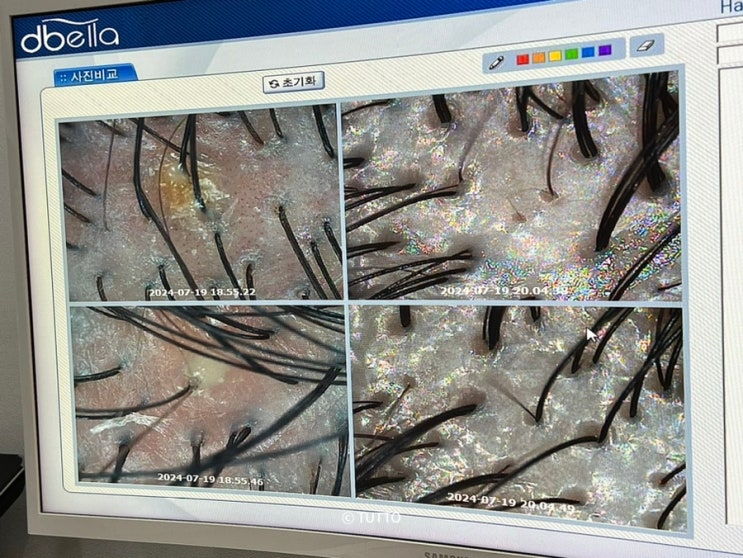Pick the blue color swatch
The width and height of the screenshot is (743, 558).
(x=588, y=52)
